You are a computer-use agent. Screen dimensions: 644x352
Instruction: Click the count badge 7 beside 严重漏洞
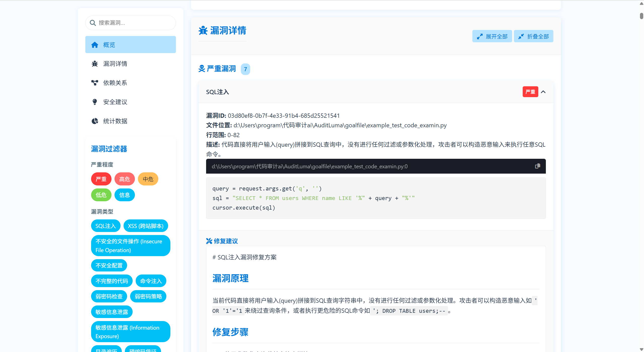tap(245, 69)
